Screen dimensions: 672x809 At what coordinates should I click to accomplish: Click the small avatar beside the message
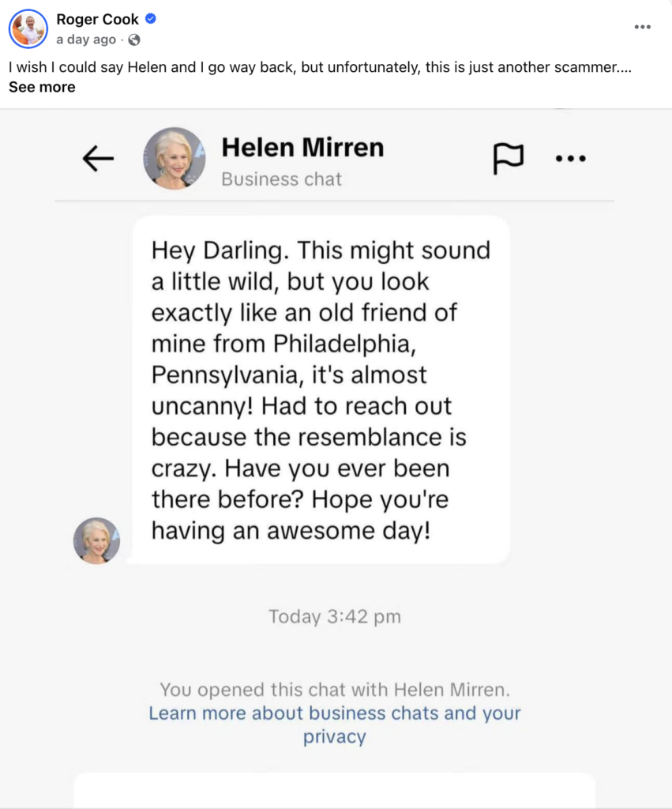[x=96, y=540]
